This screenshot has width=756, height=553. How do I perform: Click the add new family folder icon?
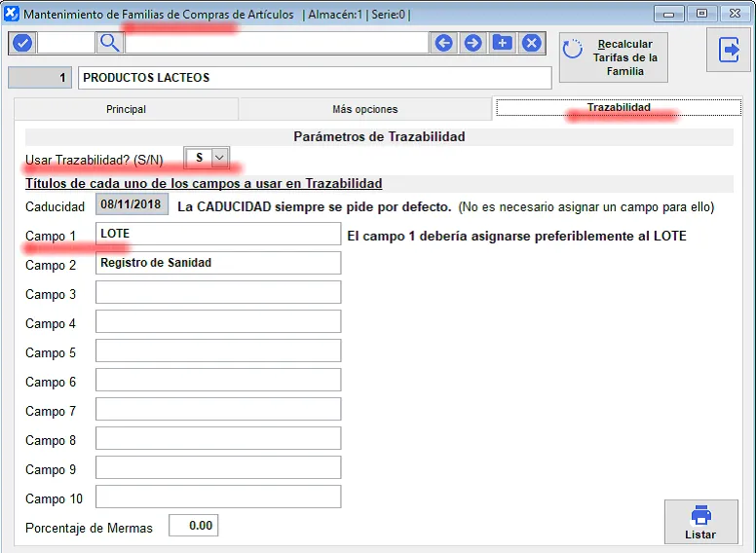tap(502, 43)
